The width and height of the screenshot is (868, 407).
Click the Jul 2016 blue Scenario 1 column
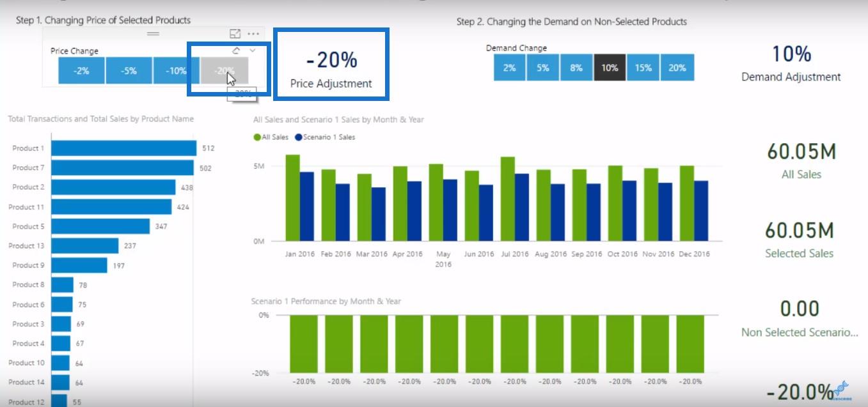click(x=522, y=208)
